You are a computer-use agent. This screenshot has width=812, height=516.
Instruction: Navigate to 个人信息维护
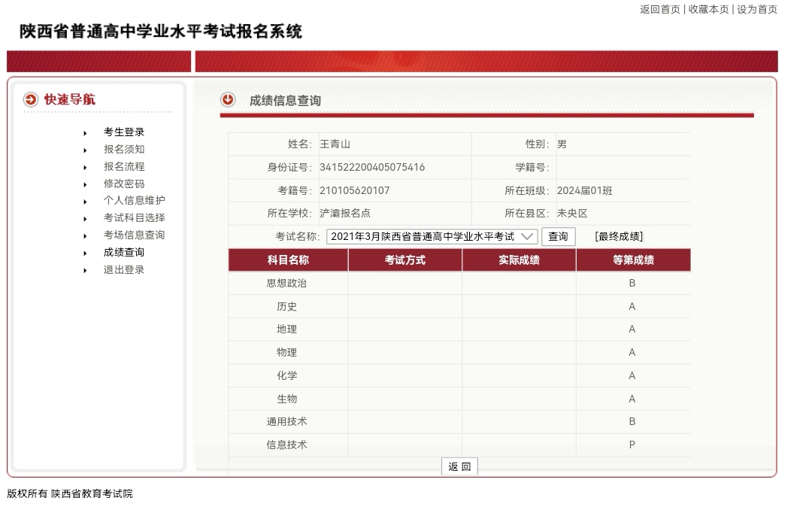(134, 200)
